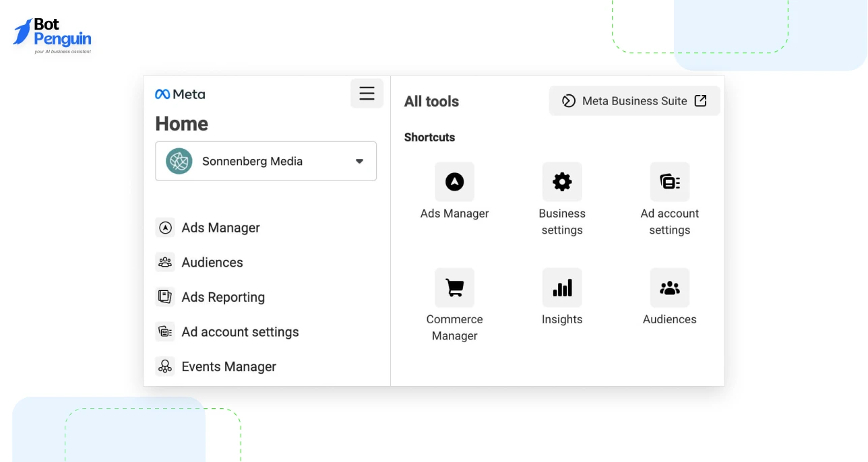The image size is (868, 462).
Task: Click the external link icon on Meta Business Suite
Action: [x=700, y=100]
